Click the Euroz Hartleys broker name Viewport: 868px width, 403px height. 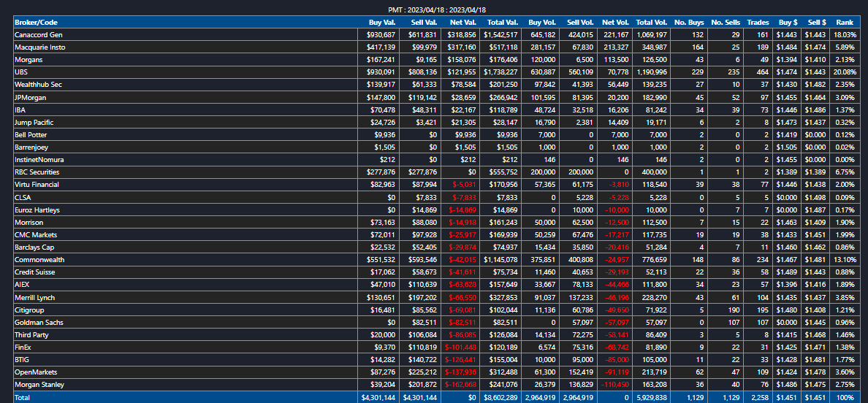pyautogui.click(x=37, y=210)
